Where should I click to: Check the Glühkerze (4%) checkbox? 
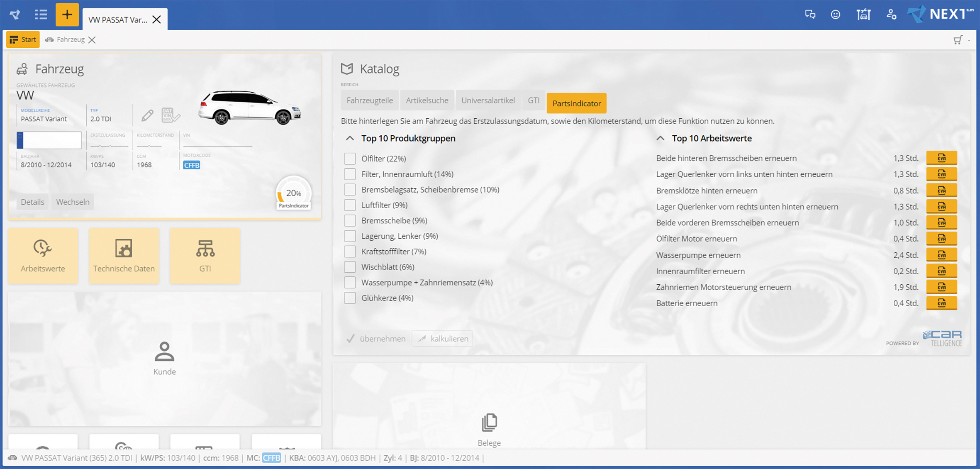click(350, 298)
